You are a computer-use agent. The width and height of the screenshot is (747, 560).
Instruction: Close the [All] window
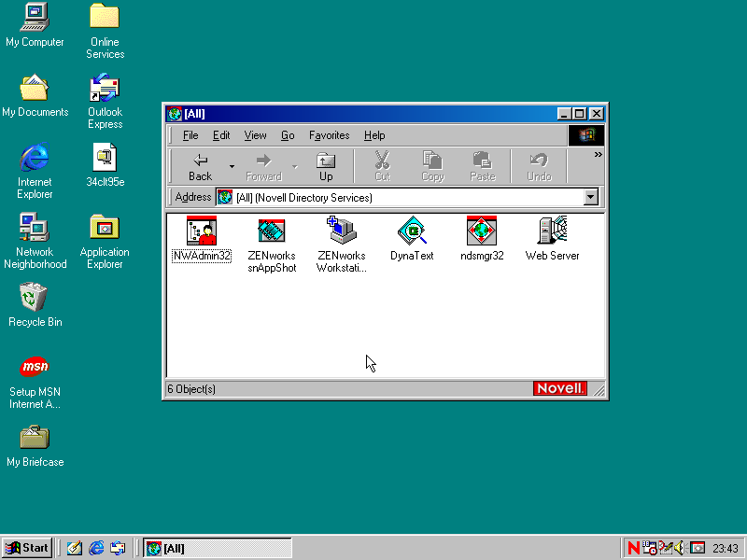tap(597, 114)
